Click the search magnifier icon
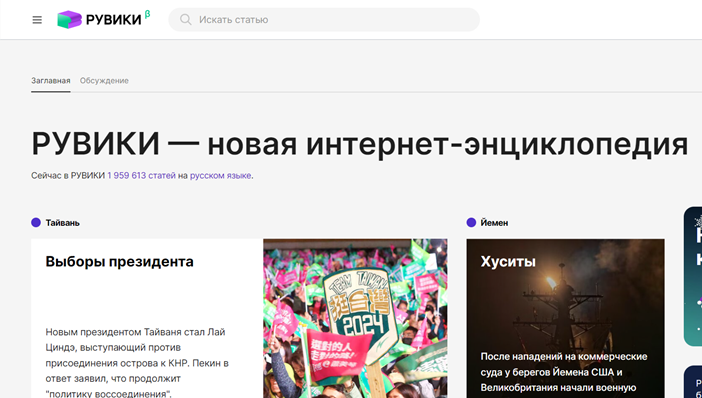Image resolution: width=702 pixels, height=398 pixels. [185, 20]
